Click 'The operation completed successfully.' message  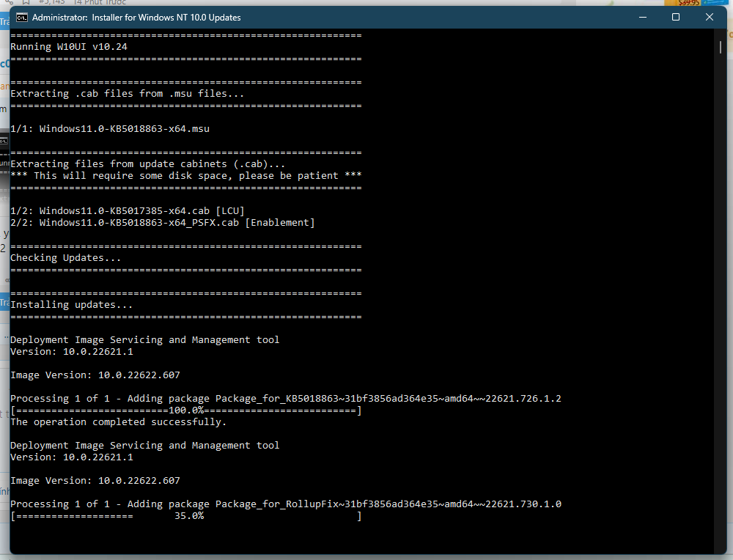[118, 422]
